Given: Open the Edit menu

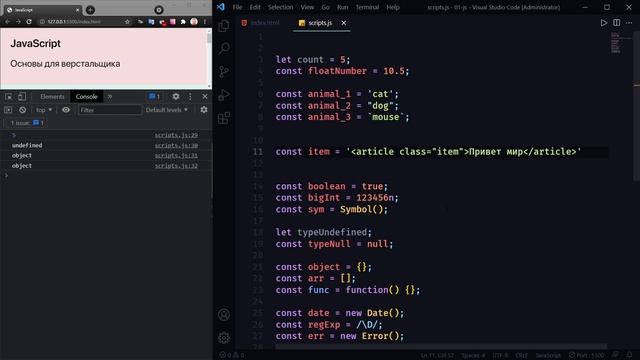Looking at the screenshot, I should tap(255, 7).
